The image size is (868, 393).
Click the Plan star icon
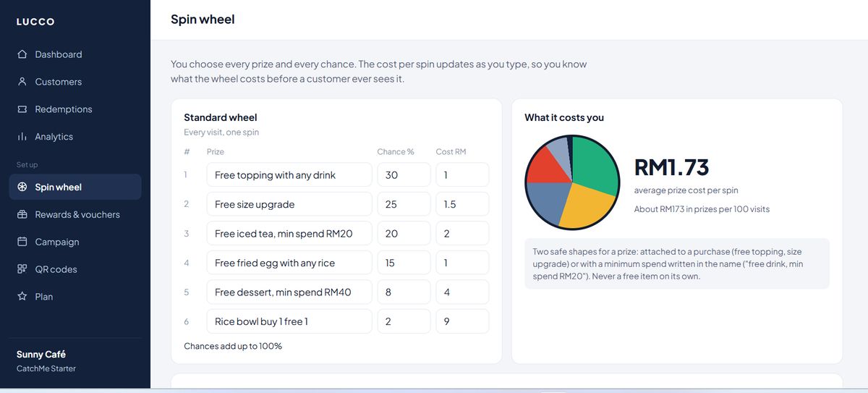22,297
